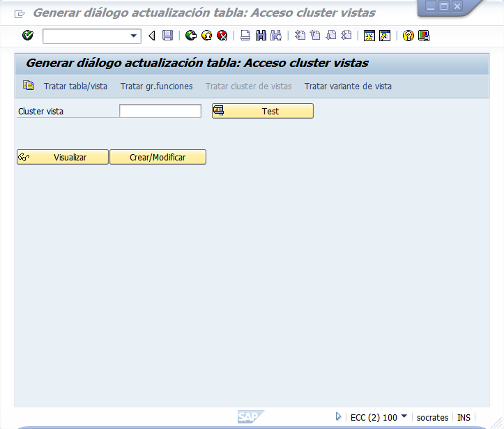Click the Find binoculars icon
Screen dimensions: 504x429
(x=261, y=36)
